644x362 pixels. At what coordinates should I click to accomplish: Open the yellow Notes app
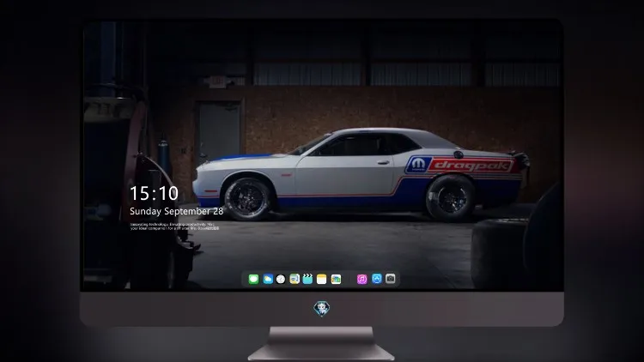coord(322,279)
